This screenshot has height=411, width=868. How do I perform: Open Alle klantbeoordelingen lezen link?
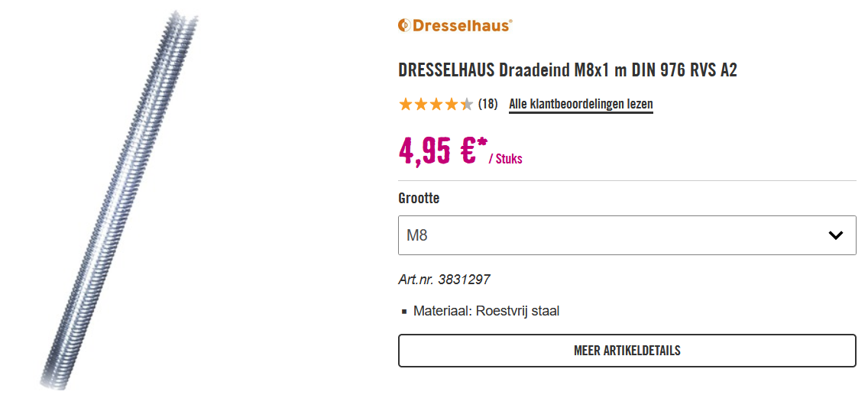coord(581,104)
